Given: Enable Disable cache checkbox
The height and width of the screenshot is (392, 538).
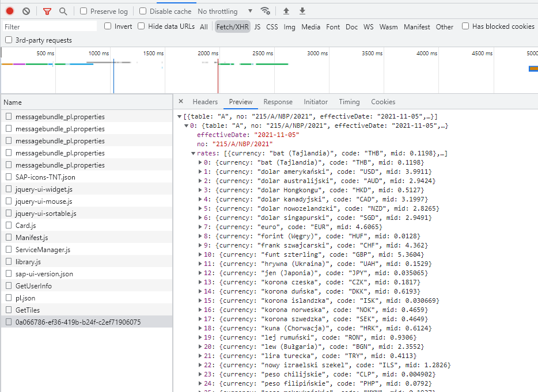Looking at the screenshot, I should coord(143,12).
